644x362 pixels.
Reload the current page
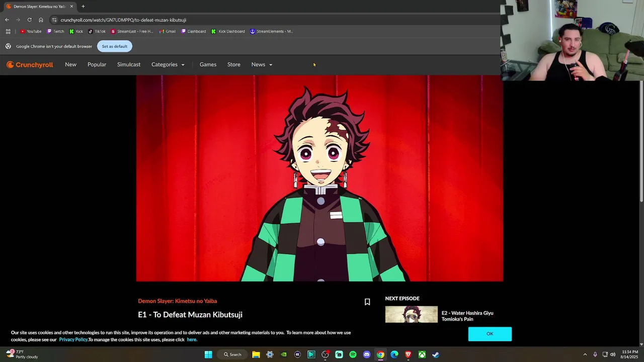[29, 20]
